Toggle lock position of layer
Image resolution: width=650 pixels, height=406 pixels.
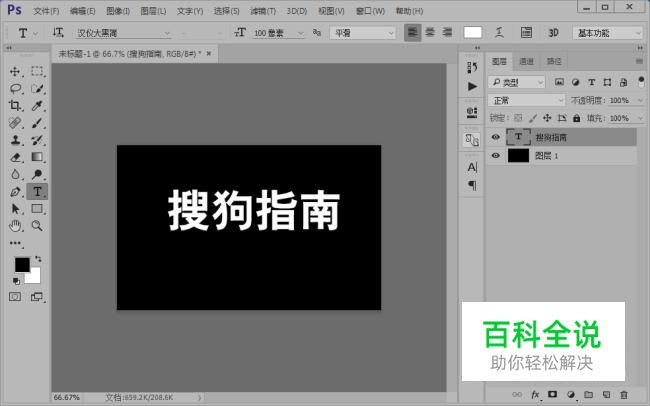[547, 118]
